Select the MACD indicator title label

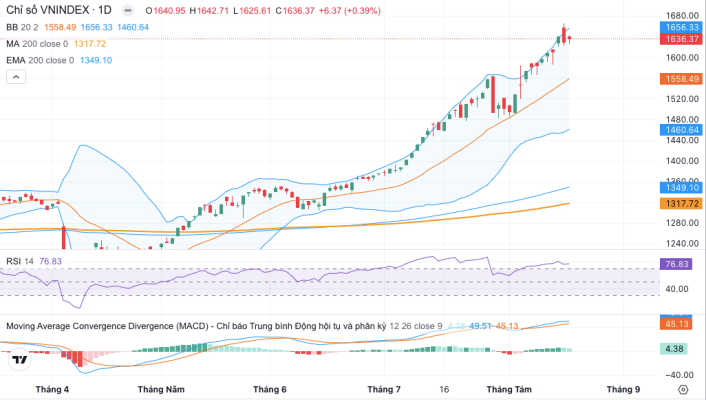click(x=196, y=326)
